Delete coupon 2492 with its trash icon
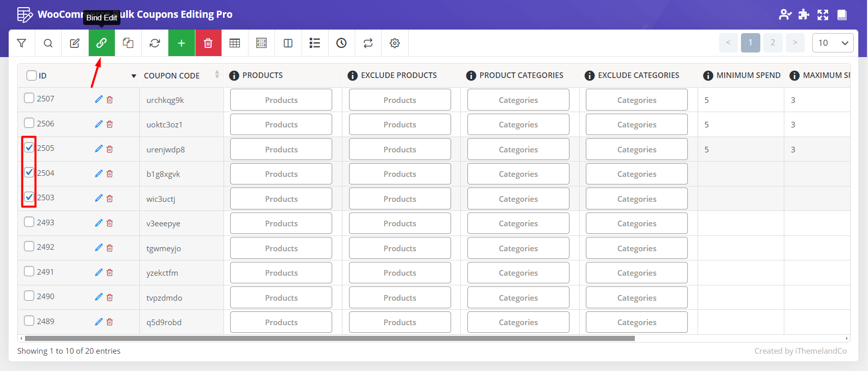 (110, 248)
